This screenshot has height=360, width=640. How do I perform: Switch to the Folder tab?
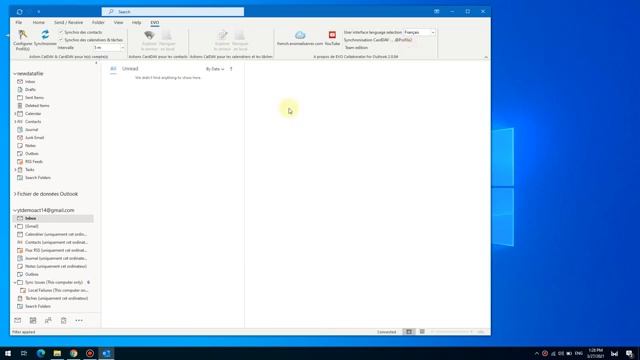click(98, 22)
